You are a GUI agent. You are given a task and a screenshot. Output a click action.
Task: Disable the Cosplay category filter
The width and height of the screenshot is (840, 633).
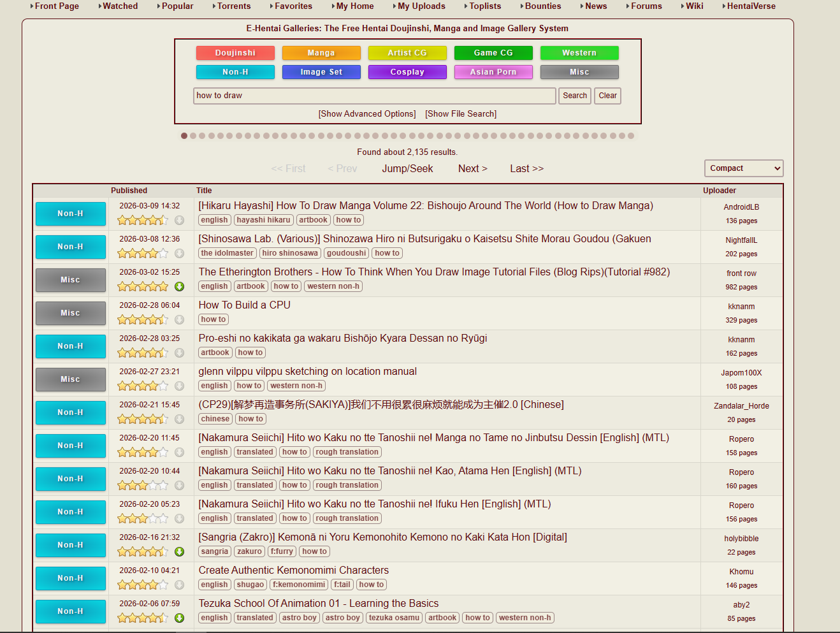coord(407,72)
